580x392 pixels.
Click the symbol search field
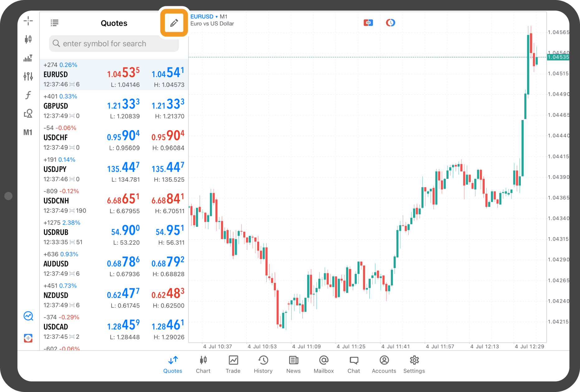coord(114,44)
